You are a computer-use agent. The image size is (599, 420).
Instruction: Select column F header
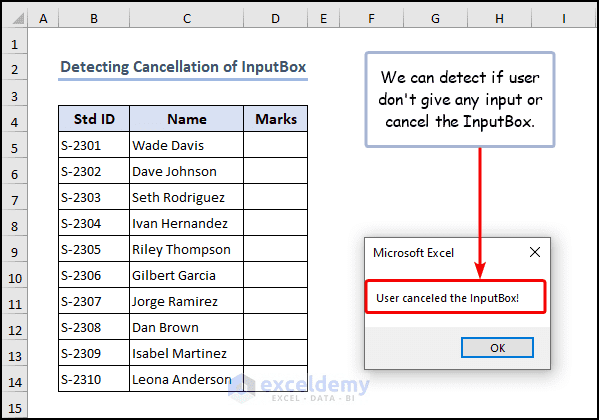pyautogui.click(x=371, y=18)
